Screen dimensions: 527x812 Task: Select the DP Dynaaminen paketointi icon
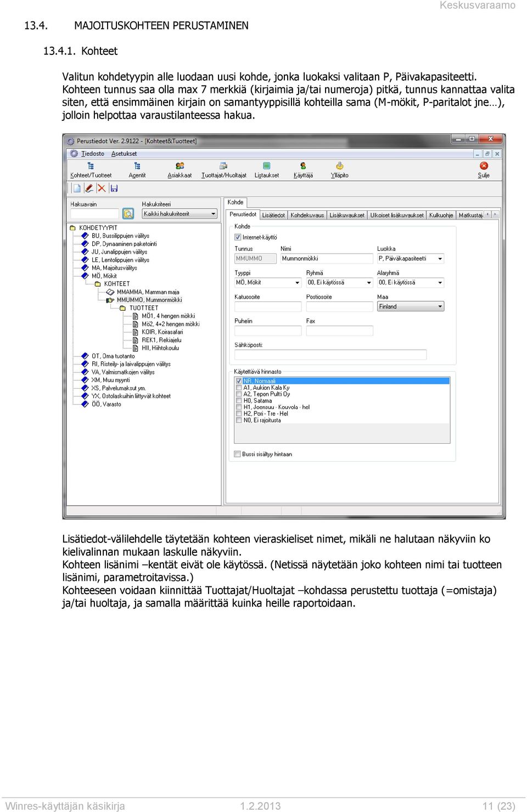[85, 244]
